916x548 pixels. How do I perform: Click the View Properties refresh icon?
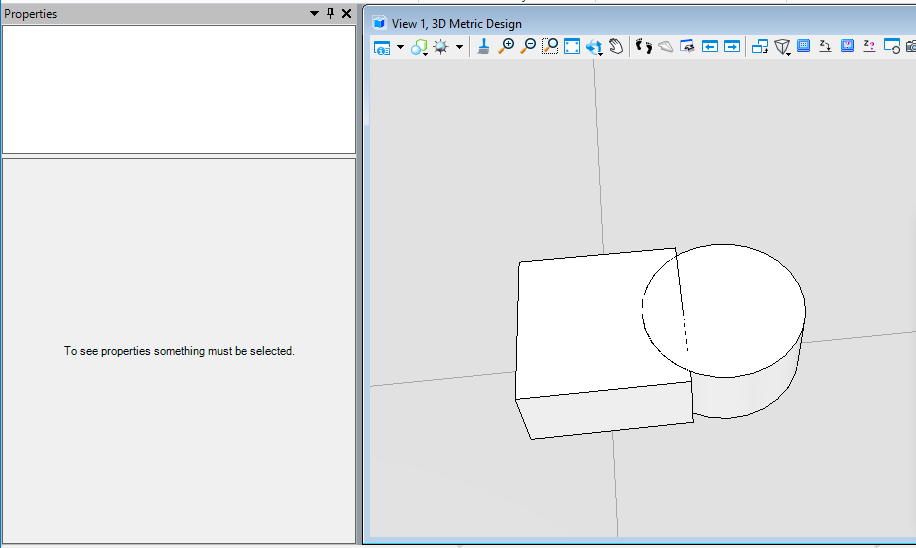click(x=892, y=46)
